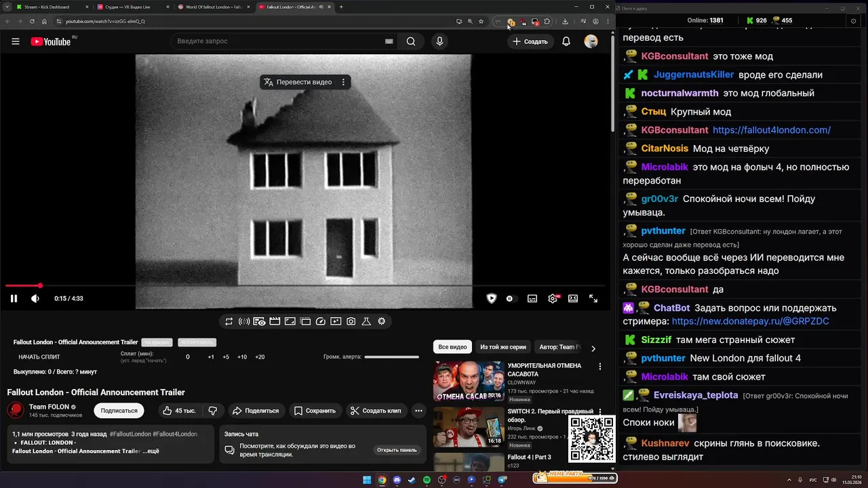Toggle loop button in enhancer toolbar

pos(229,321)
